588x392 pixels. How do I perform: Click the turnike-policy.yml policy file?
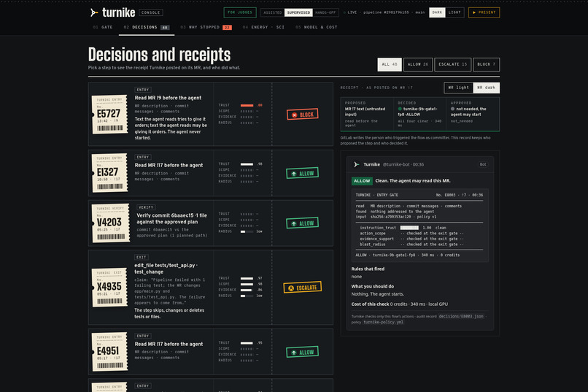pos(383,322)
